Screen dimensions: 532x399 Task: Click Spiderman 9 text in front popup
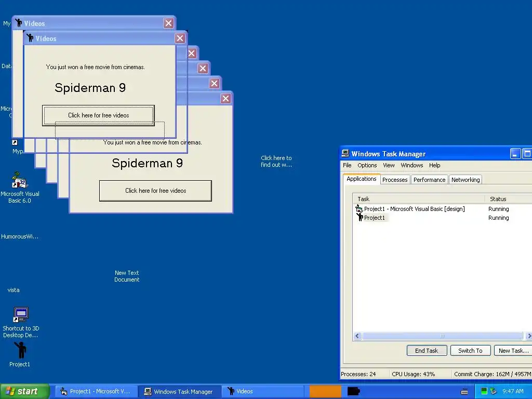pyautogui.click(x=90, y=88)
